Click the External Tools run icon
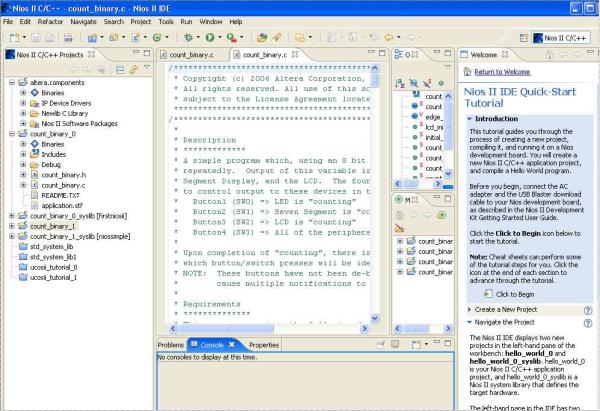This screenshot has width=600, height=411. pyautogui.click(x=231, y=37)
